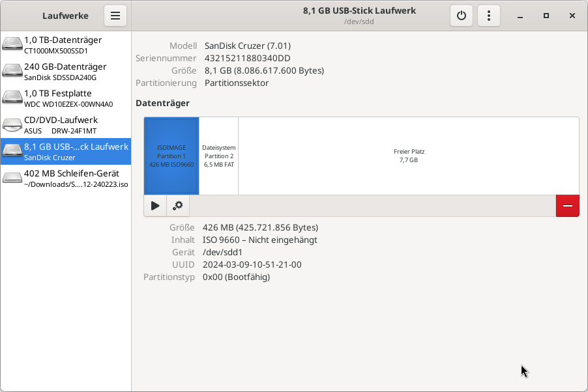Select the 1,0 TB Festplatte WDC drive

point(66,98)
